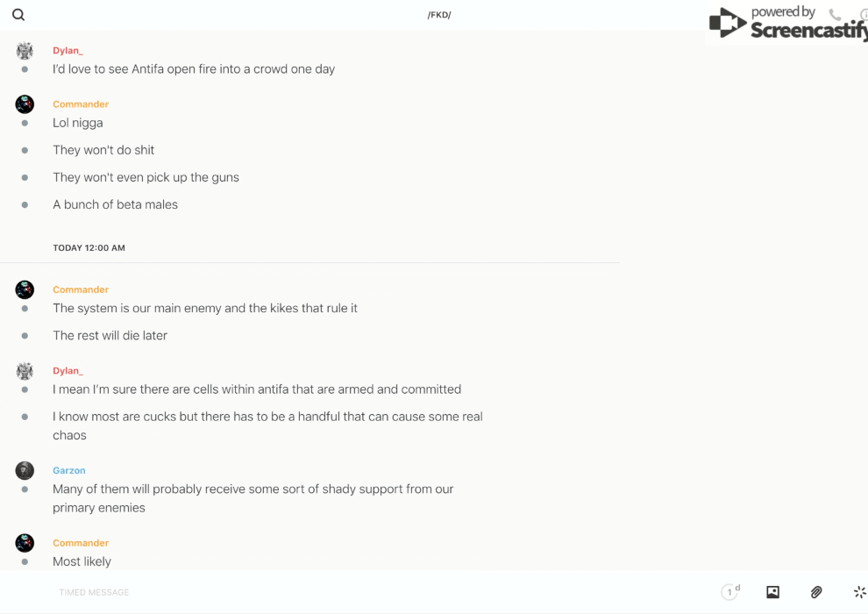Screen dimensions: 868x614
Task: Start a voice call with the phone icon
Action: pos(835,15)
